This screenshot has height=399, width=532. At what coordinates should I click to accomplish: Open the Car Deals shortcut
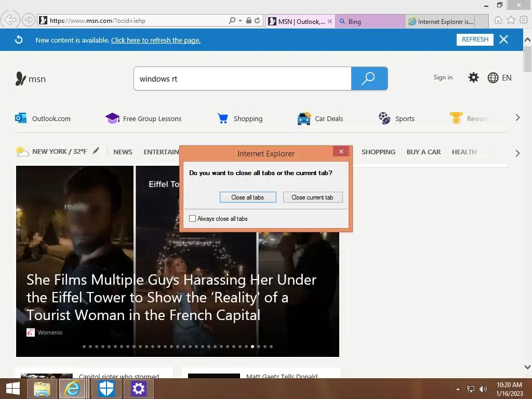pos(320,118)
